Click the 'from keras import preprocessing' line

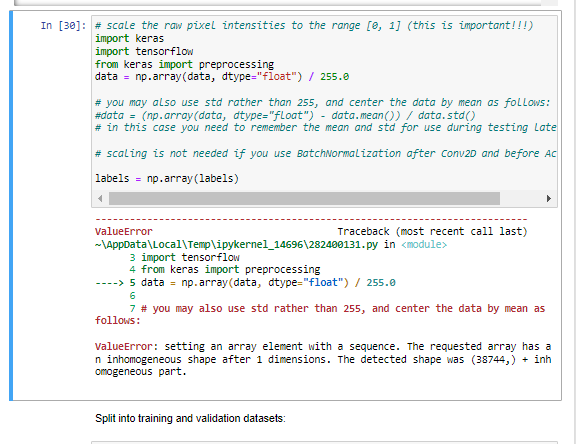(x=184, y=64)
